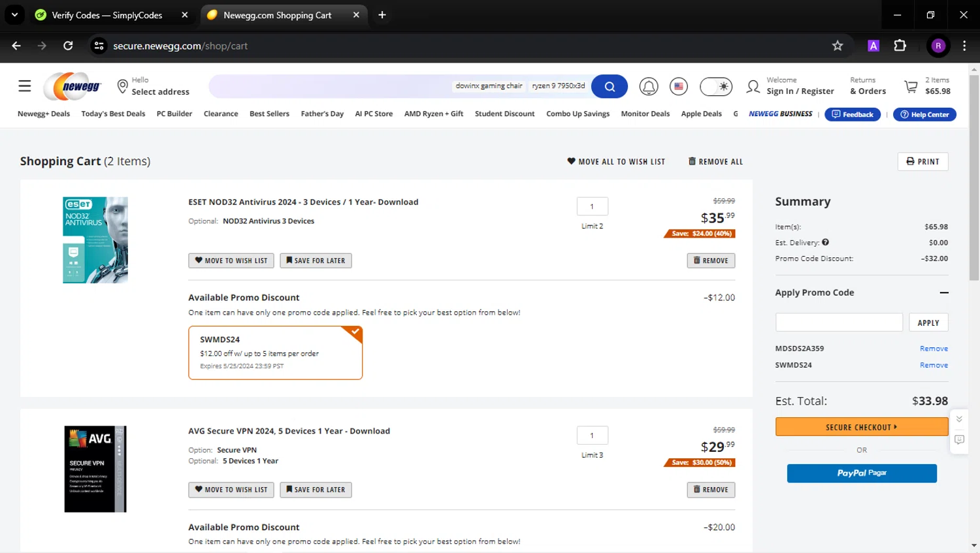Open the Clearance section
Viewport: 980px width, 553px height.
[221, 114]
